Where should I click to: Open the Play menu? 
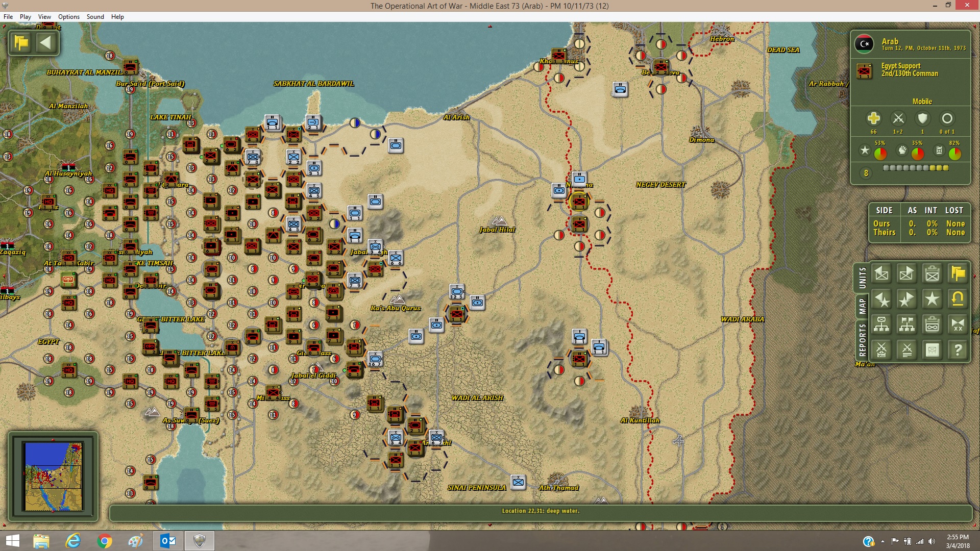(25, 17)
